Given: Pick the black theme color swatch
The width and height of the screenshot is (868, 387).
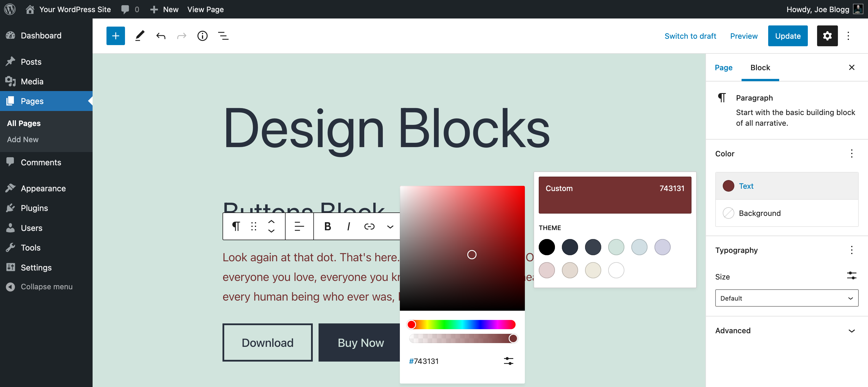Looking at the screenshot, I should click(546, 247).
